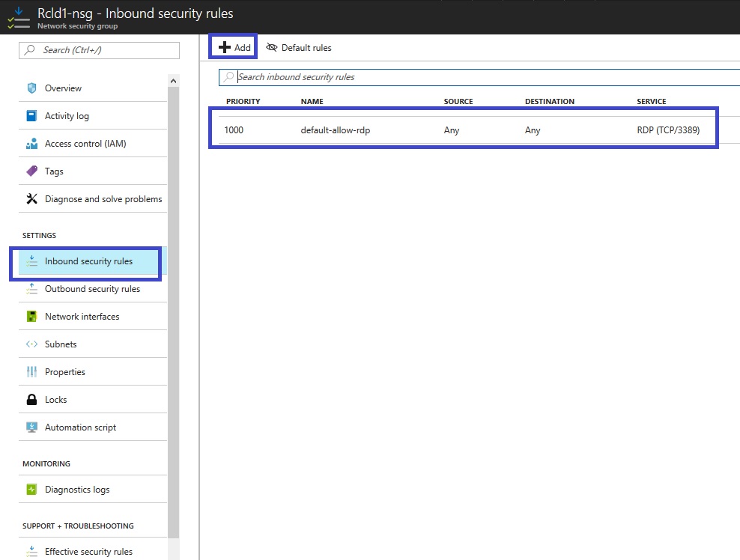The image size is (740, 560).
Task: Click the Diagnostics logs icon
Action: 31,490
